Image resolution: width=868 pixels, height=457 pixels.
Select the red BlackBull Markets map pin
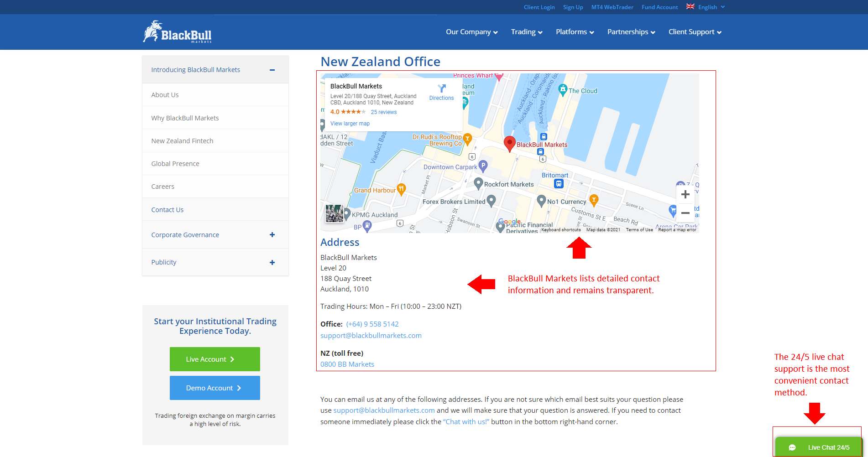click(510, 144)
